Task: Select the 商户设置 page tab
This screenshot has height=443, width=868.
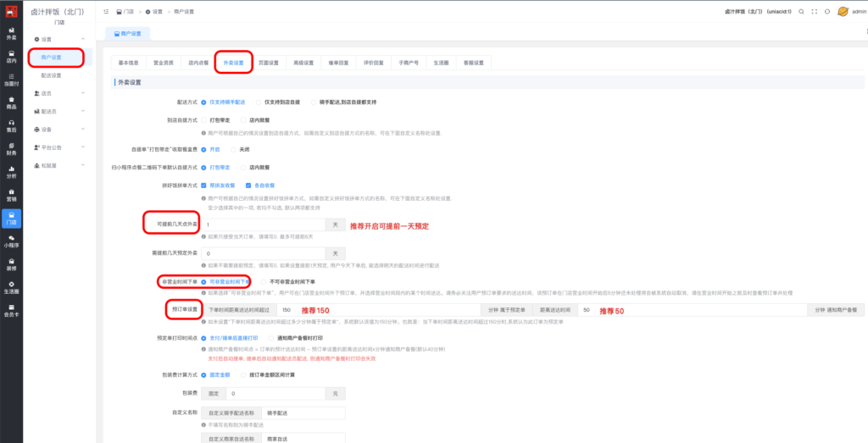Action: [127, 34]
